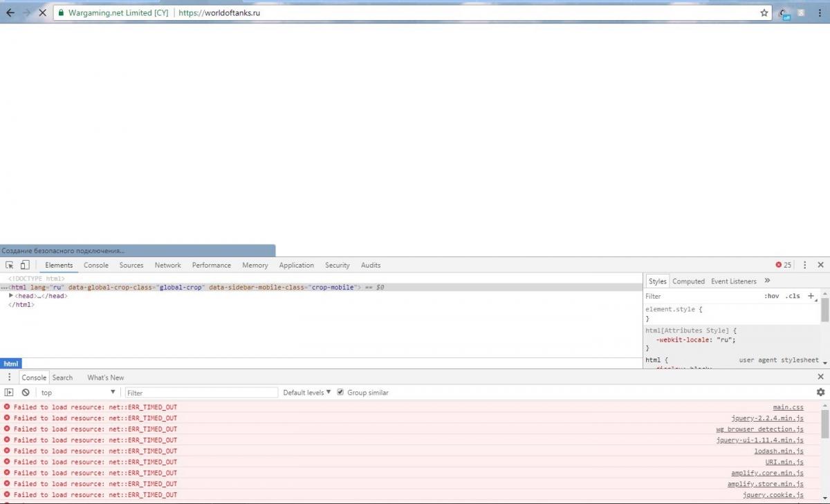This screenshot has width=830, height=504.
Task: Open the drawer Search tab
Action: click(62, 377)
